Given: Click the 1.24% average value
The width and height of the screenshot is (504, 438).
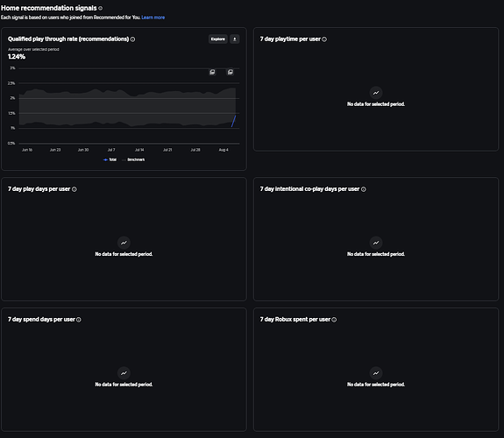Looking at the screenshot, I should click(x=17, y=57).
